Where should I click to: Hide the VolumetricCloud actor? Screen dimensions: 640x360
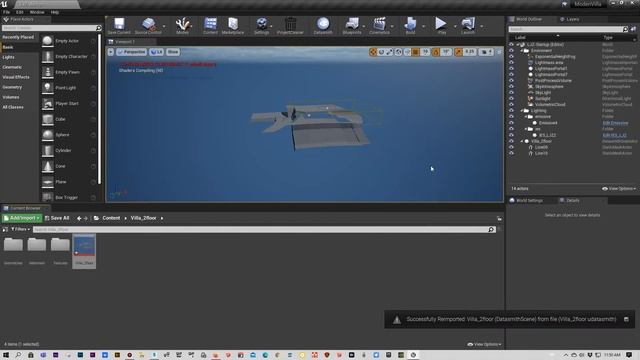click(x=511, y=104)
